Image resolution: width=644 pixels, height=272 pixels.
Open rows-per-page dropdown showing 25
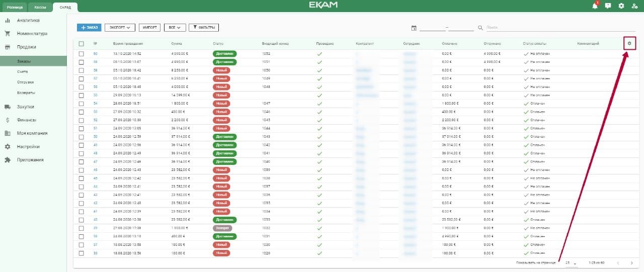(x=570, y=263)
